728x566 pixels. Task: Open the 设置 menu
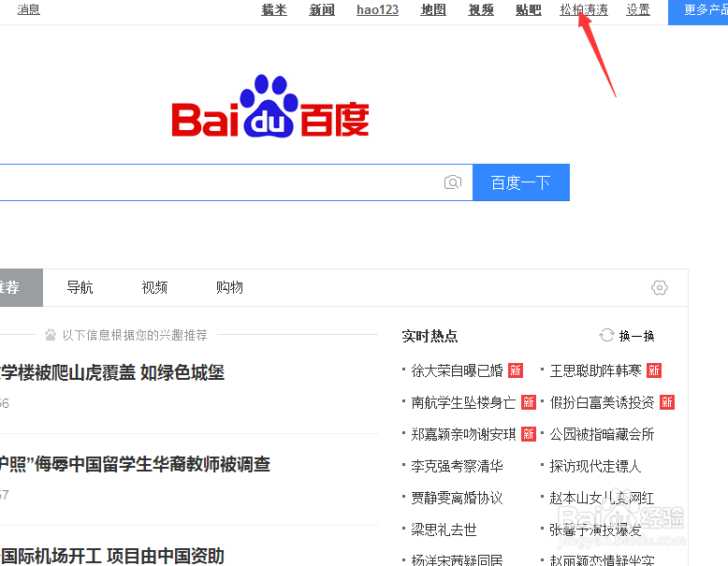pyautogui.click(x=638, y=9)
